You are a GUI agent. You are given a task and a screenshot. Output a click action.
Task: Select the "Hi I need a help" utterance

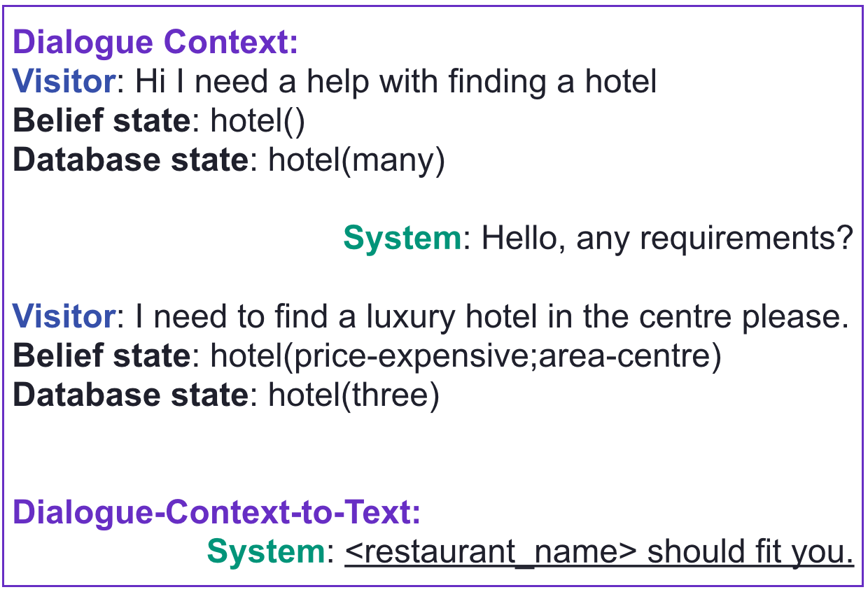point(395,83)
